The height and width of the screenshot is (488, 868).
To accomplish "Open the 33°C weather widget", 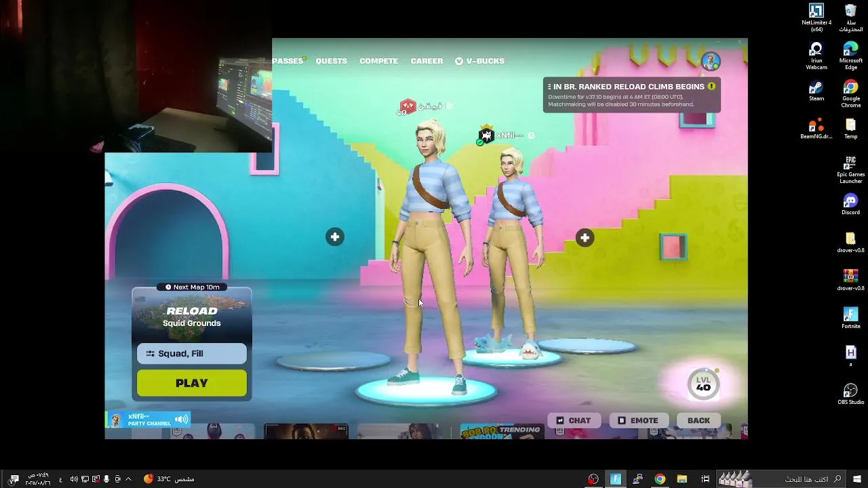I will click(x=169, y=479).
